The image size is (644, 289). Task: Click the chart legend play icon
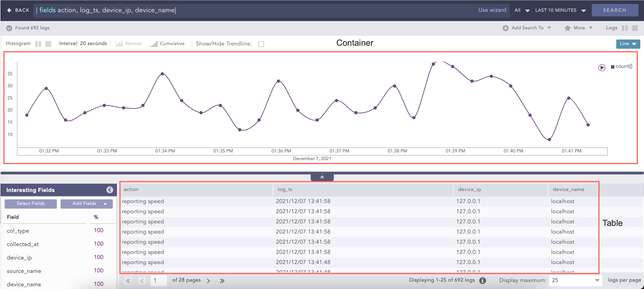pos(601,67)
